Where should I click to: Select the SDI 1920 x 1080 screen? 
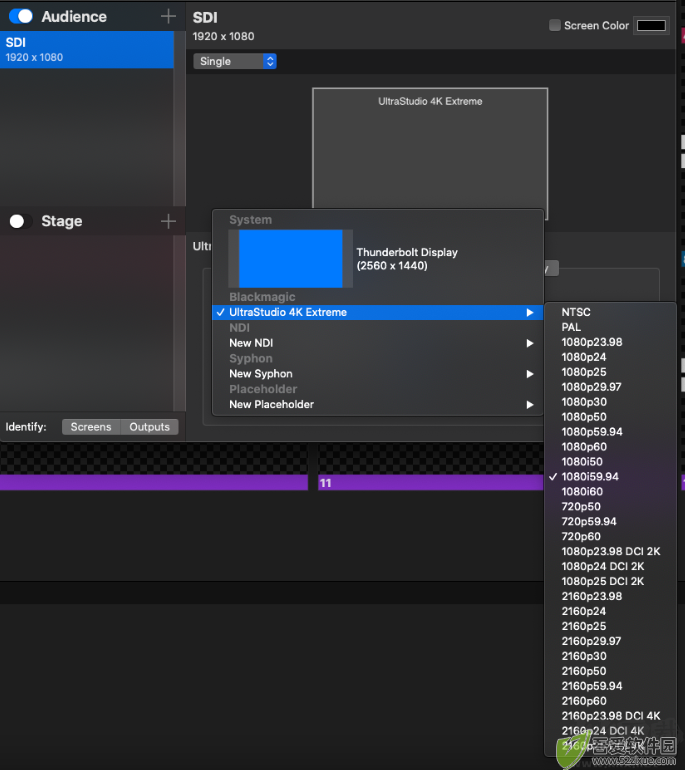coord(87,50)
